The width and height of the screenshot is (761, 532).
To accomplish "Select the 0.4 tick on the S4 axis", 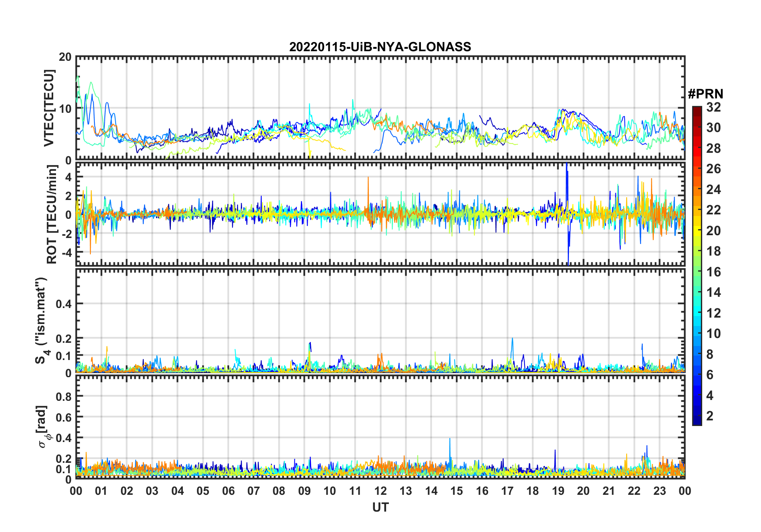I will (64, 304).
